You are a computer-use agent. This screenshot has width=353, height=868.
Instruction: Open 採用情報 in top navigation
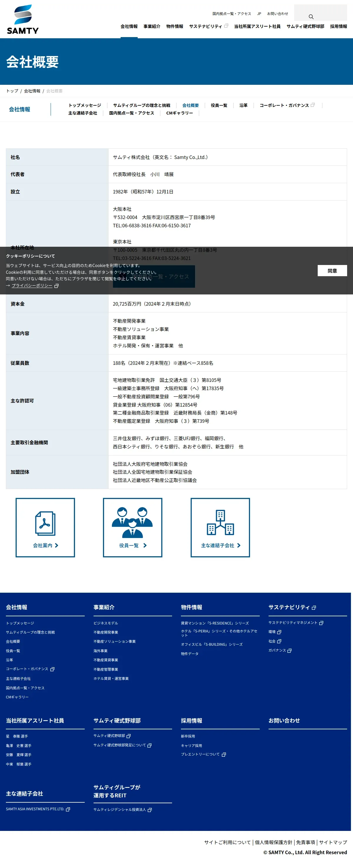click(x=339, y=26)
